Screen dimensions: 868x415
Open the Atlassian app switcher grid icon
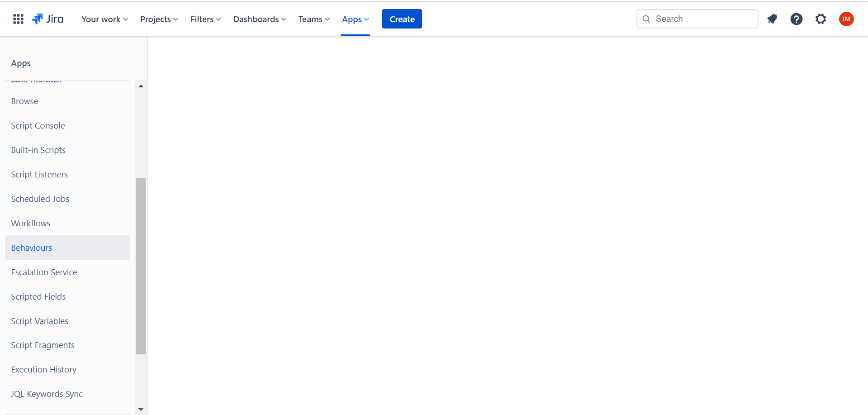[x=18, y=19]
